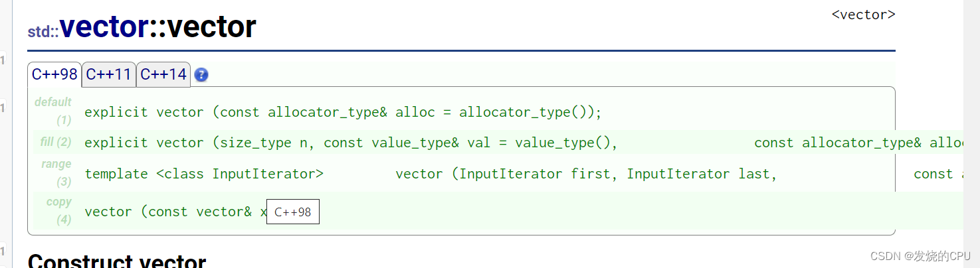The width and height of the screenshot is (980, 268).
Task: Switch to the C++11 tab
Action: pyautogui.click(x=109, y=74)
